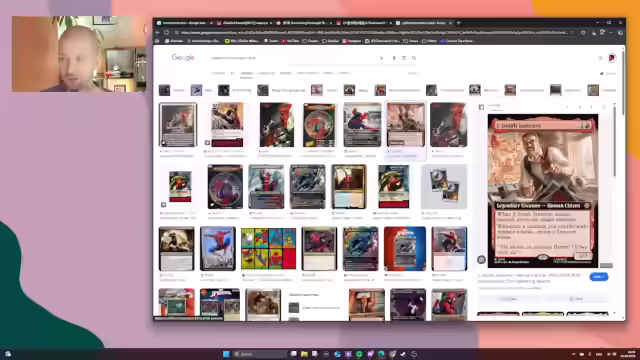Open the Google apps grid
Screen dimensions: 640x360
(x=600, y=58)
